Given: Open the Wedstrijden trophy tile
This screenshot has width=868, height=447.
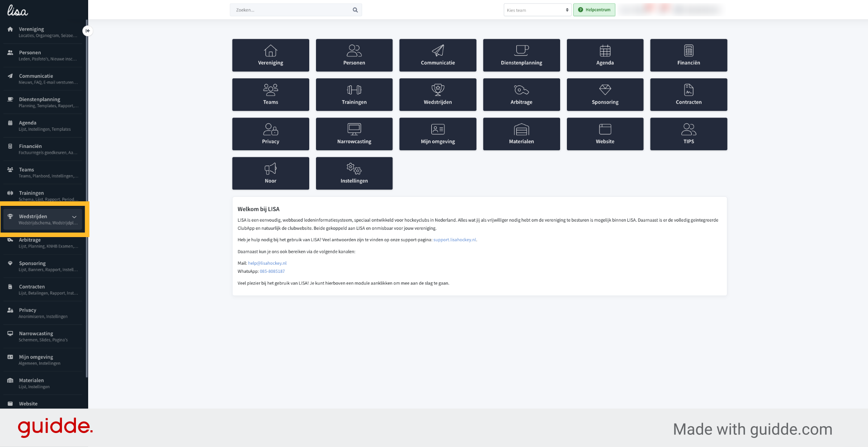Looking at the screenshot, I should pos(438,95).
